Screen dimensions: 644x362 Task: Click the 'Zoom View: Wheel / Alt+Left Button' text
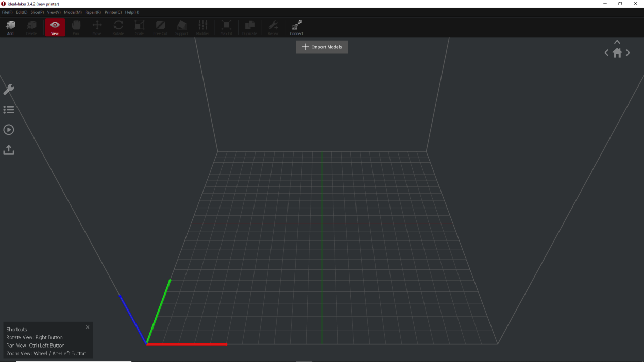point(46,354)
